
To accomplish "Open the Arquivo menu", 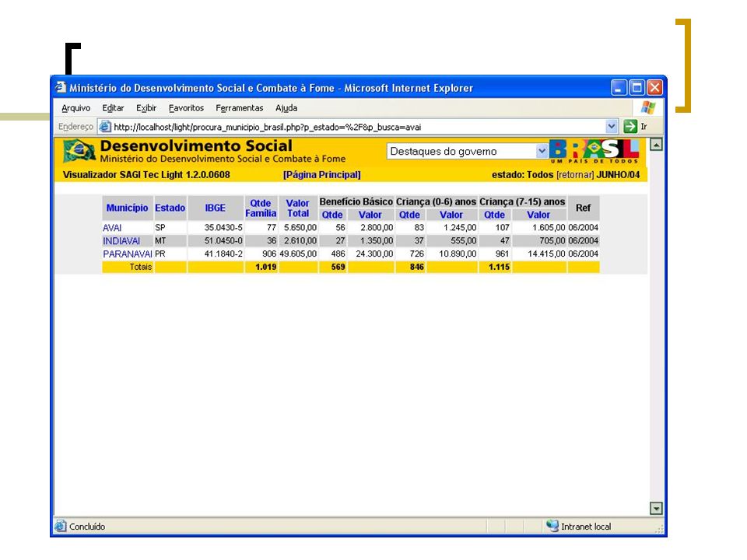I will (x=75, y=108).
